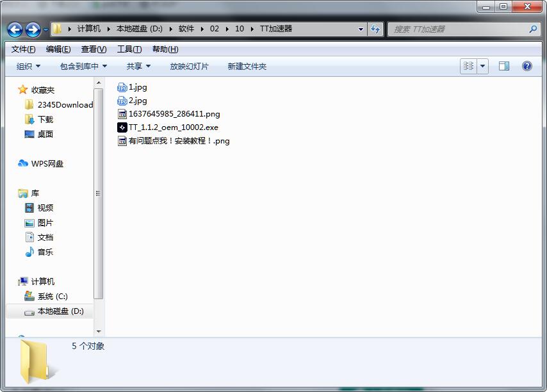Toggle the preview pane icon
This screenshot has width=547, height=392.
click(504, 66)
